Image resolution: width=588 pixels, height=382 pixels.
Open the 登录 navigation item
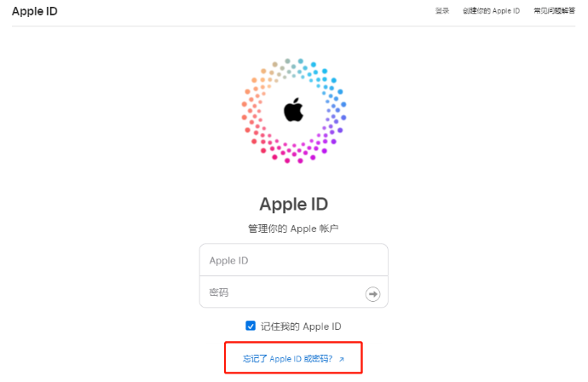441,11
